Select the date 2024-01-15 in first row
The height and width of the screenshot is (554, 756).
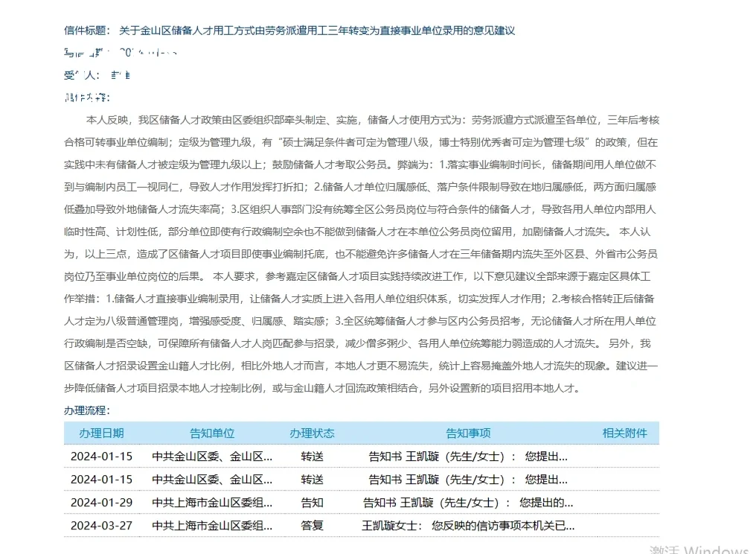101,456
